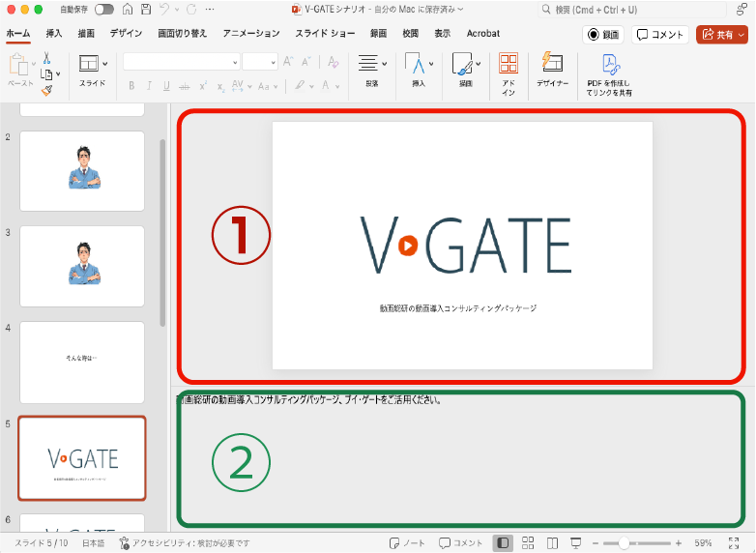The width and height of the screenshot is (756, 553).
Task: Click the Comments (コメント) button top right
Action: click(660, 34)
